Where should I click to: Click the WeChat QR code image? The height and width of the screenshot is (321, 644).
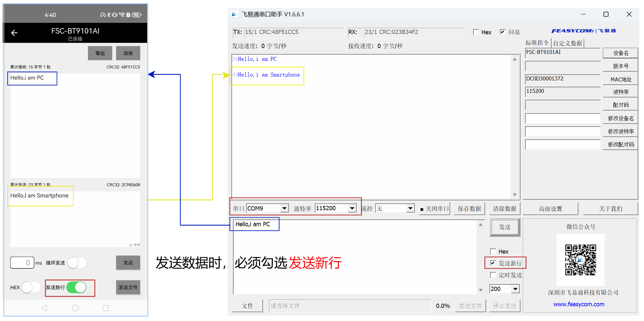pos(580,260)
